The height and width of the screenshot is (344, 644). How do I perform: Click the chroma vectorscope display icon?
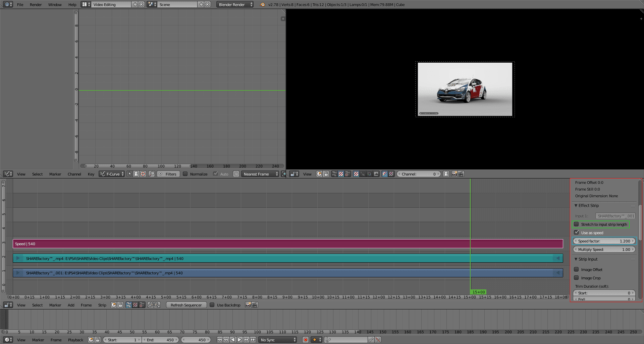pos(369,174)
